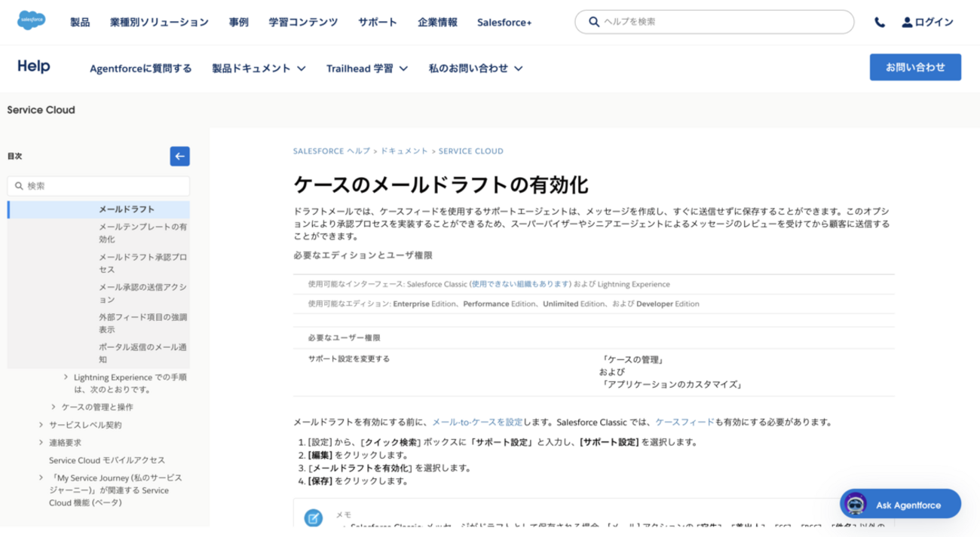Screen dimensions: 980x537
Task: Open the 企業情報 menu
Action: (x=437, y=23)
